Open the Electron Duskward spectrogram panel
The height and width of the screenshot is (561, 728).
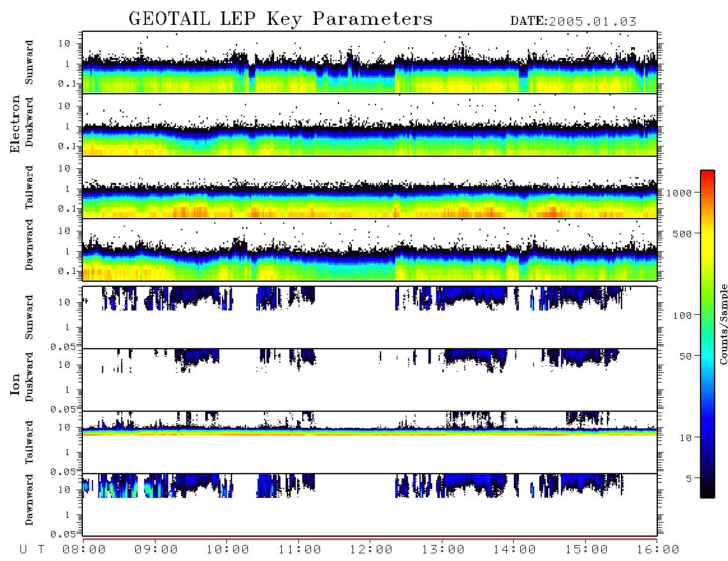pos(370,124)
